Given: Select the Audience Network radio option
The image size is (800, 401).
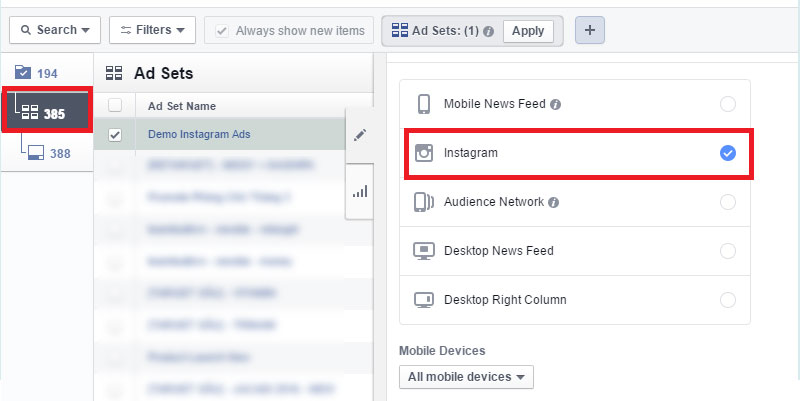Looking at the screenshot, I should 727,202.
